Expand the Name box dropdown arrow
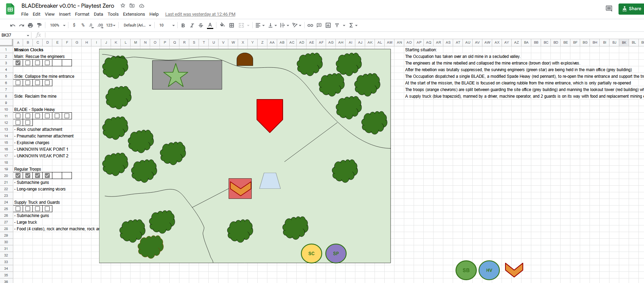644x283 pixels. point(28,35)
